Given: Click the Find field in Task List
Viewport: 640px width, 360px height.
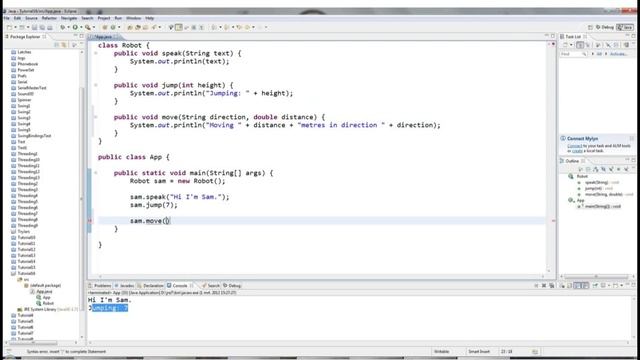Looking at the screenshot, I should pos(573,54).
